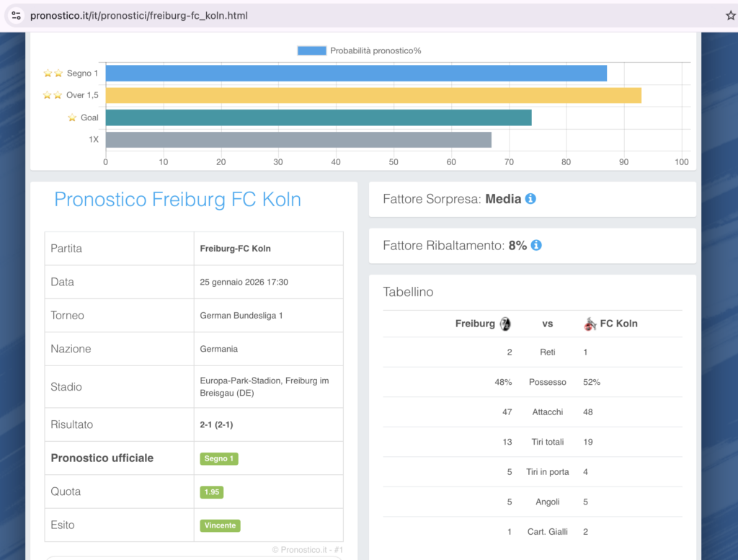Click the Fattore Ribaltamento info icon
Screen dimensions: 738x560
point(536,246)
